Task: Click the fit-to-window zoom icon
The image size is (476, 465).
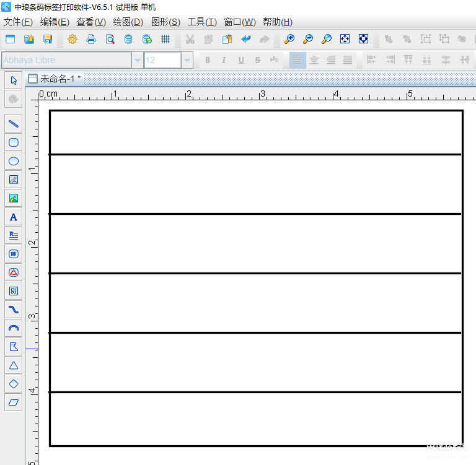Action: 345,39
